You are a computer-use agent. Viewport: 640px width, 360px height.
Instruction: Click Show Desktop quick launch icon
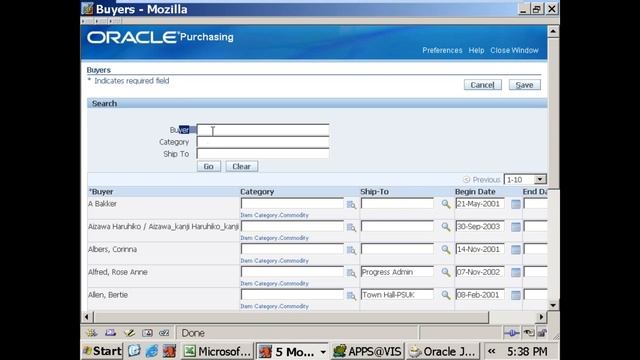pyautogui.click(x=134, y=351)
